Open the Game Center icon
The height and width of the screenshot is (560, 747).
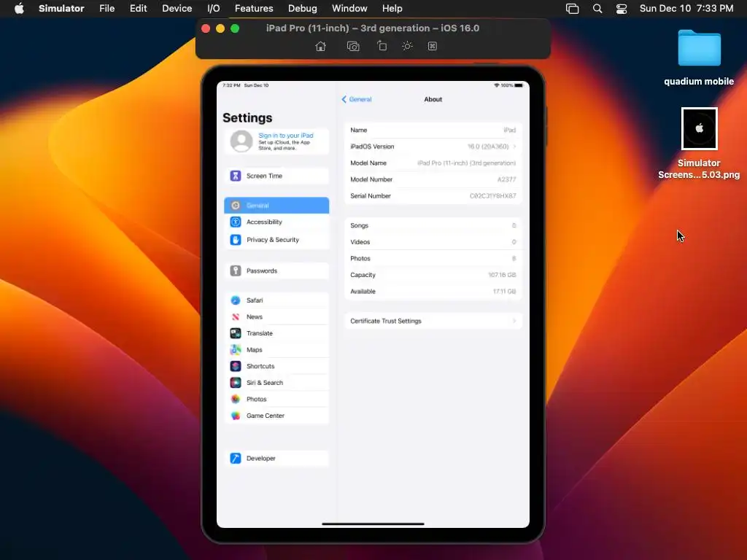[x=236, y=415]
